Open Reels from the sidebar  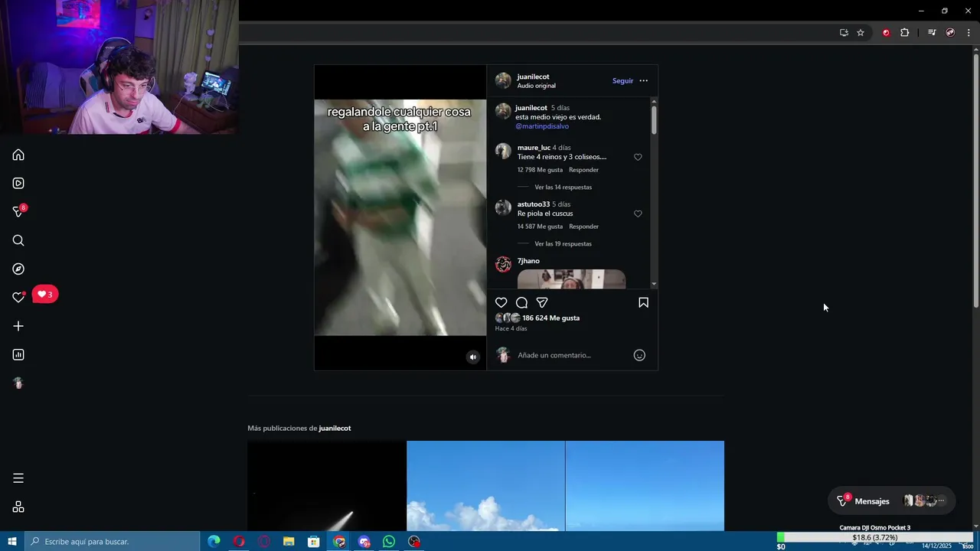point(18,183)
